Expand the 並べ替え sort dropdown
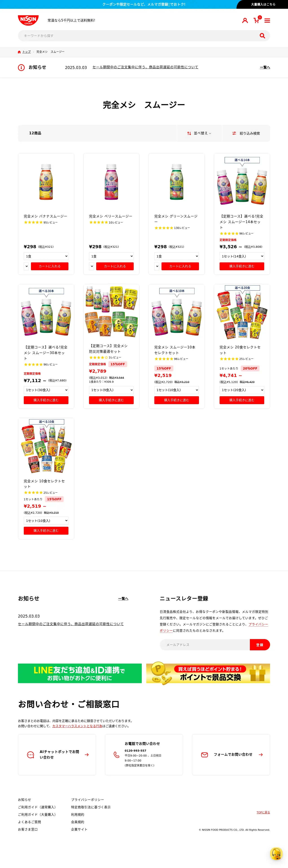 pyautogui.click(x=200, y=133)
